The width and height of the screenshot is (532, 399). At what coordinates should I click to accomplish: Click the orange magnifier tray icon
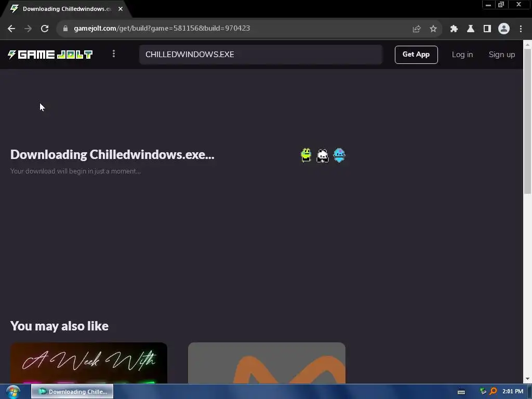[x=494, y=392]
